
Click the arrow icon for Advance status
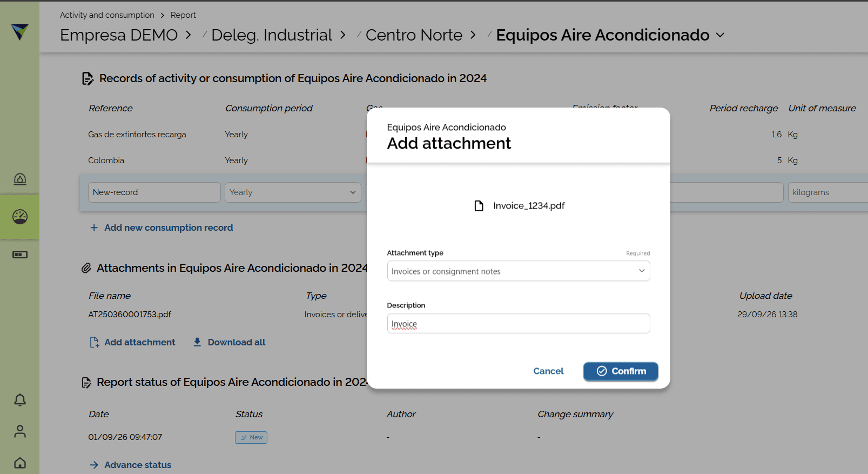point(94,465)
